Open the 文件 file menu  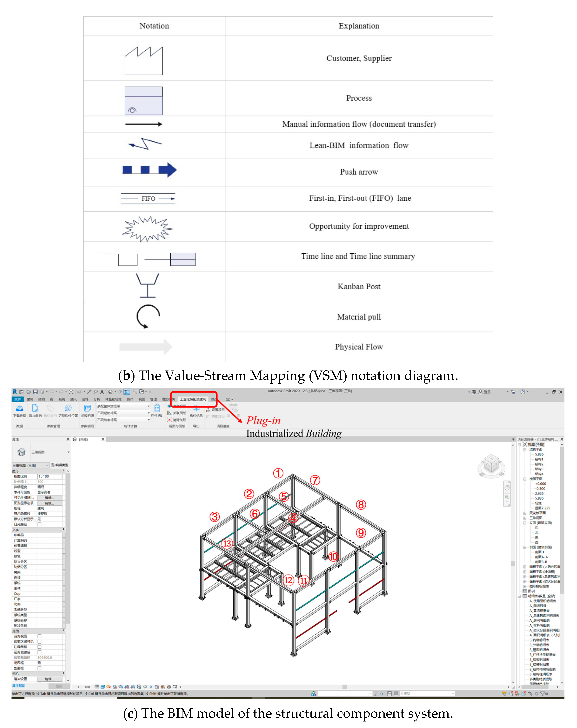(17, 399)
